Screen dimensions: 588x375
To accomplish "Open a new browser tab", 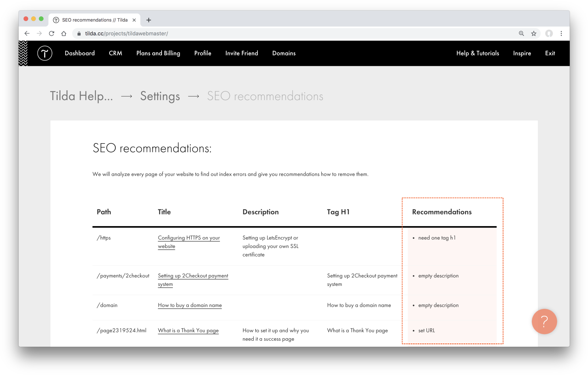I will (149, 20).
